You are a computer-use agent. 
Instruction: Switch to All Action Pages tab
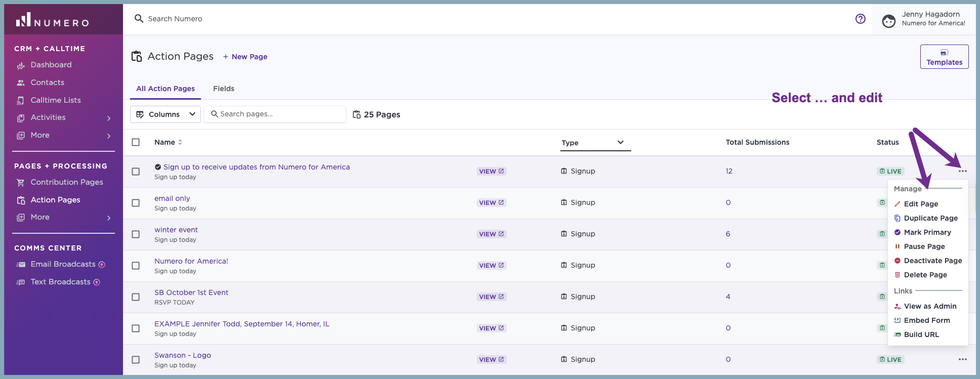tap(166, 89)
